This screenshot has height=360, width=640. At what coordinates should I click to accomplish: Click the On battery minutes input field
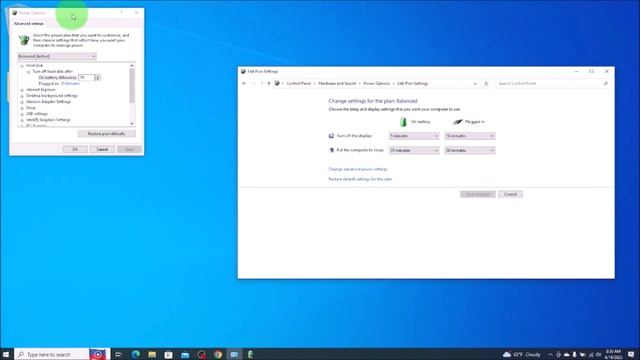click(86, 78)
